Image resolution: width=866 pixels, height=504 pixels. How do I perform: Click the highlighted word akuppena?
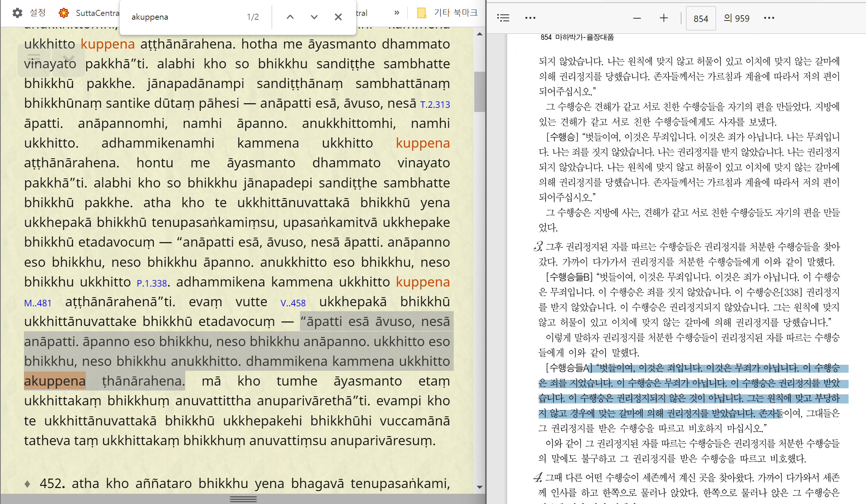(55, 381)
